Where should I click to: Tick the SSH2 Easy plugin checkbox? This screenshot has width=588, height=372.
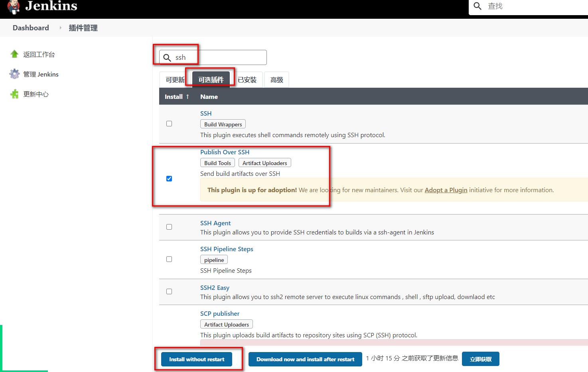click(x=169, y=291)
